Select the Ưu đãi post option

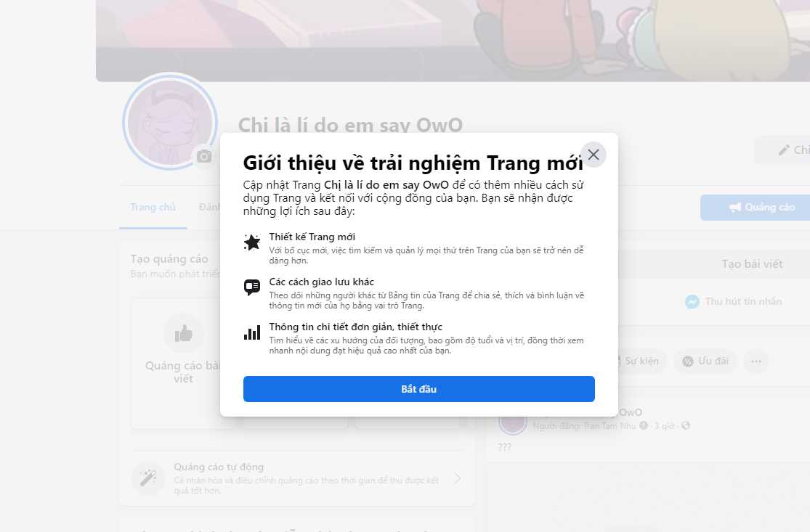coord(705,361)
